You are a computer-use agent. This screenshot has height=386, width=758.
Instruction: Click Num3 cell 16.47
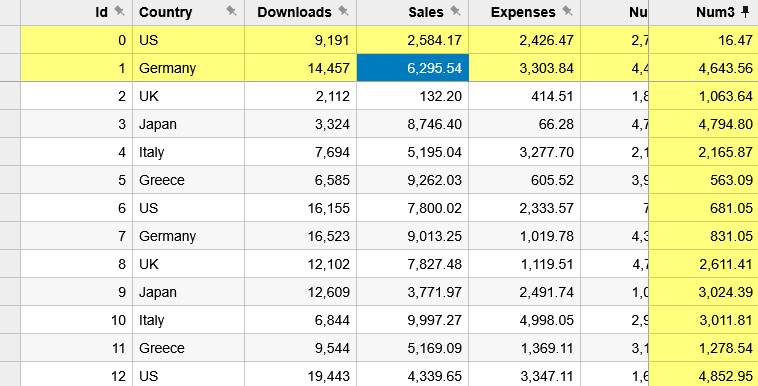tap(703, 40)
